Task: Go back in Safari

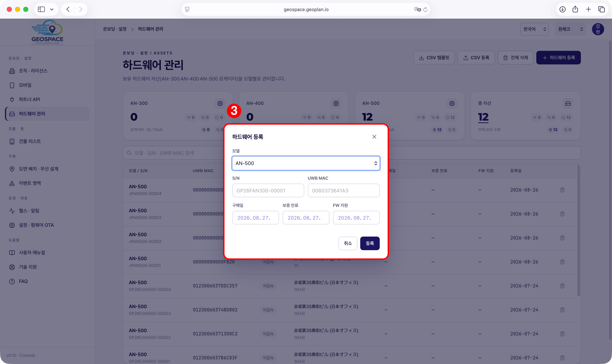Action: 68,9
